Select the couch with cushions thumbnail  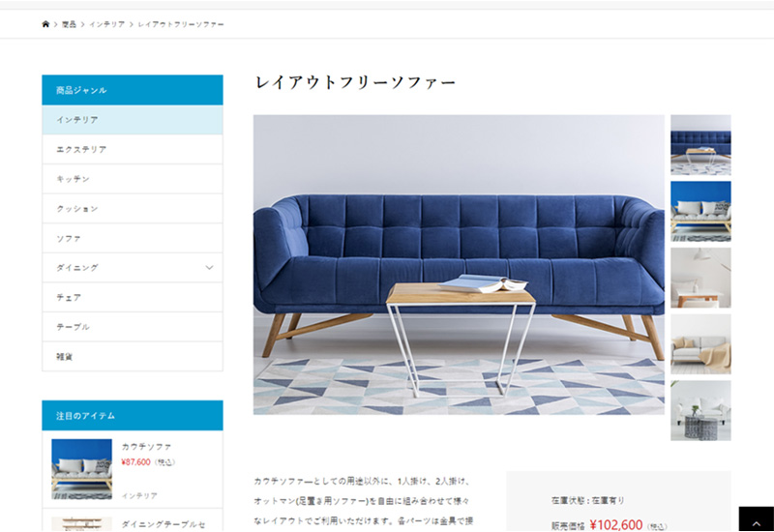[x=700, y=211]
